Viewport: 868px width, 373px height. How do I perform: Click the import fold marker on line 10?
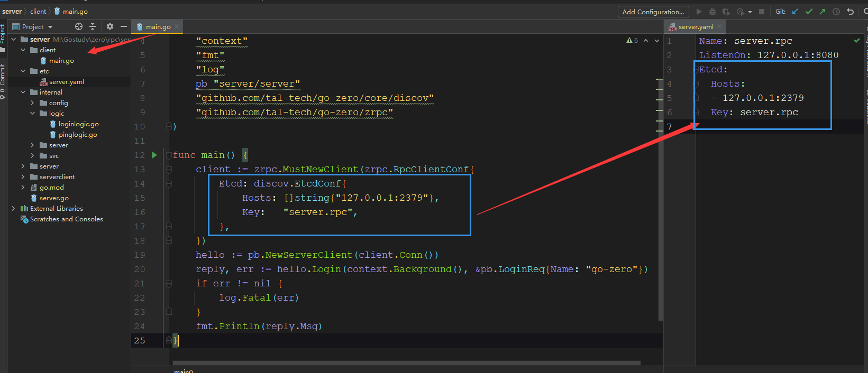pyautogui.click(x=169, y=126)
